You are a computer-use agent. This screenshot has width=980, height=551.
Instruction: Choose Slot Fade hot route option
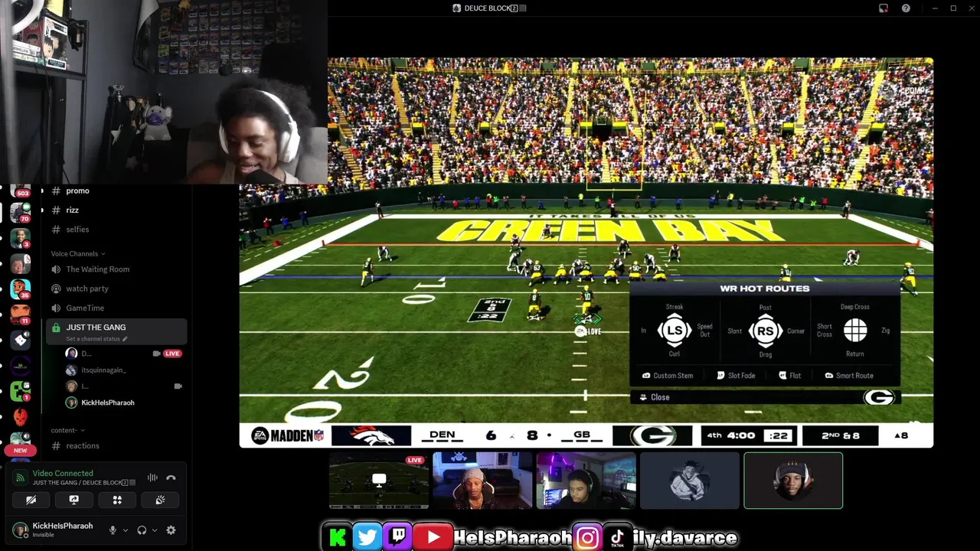[736, 376]
